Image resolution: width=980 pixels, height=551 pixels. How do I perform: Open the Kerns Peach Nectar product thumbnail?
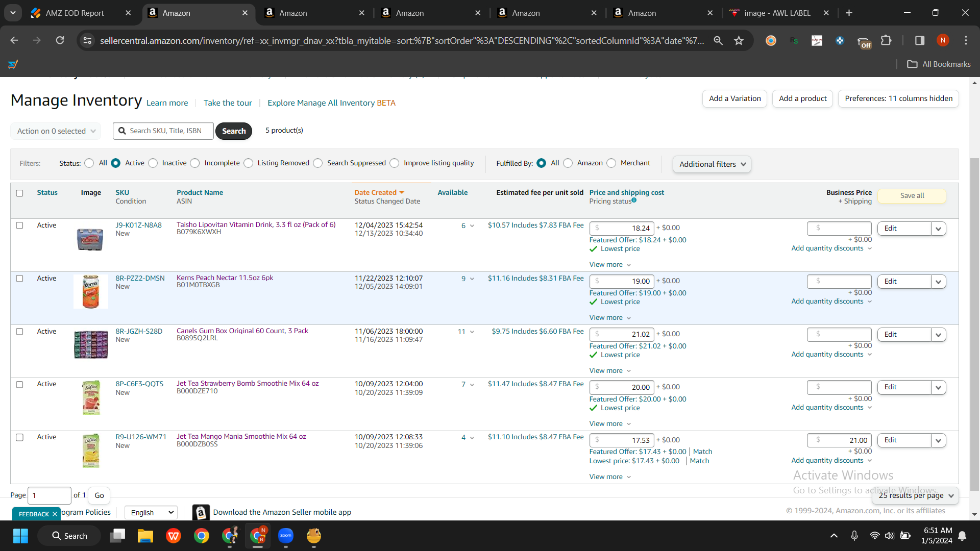coord(91,292)
